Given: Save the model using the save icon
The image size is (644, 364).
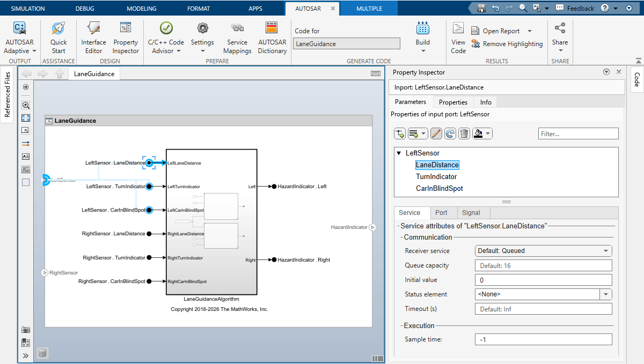Looking at the screenshot, I should pos(481,8).
